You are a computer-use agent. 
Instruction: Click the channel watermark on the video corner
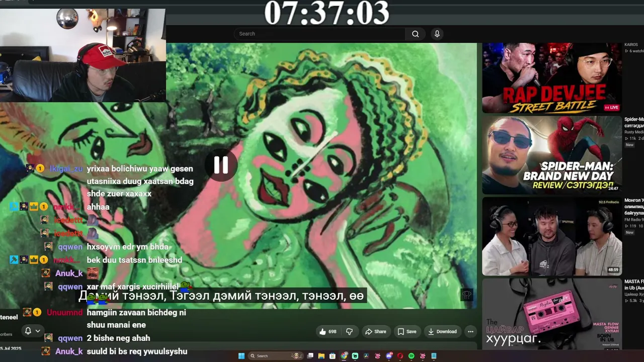click(467, 295)
